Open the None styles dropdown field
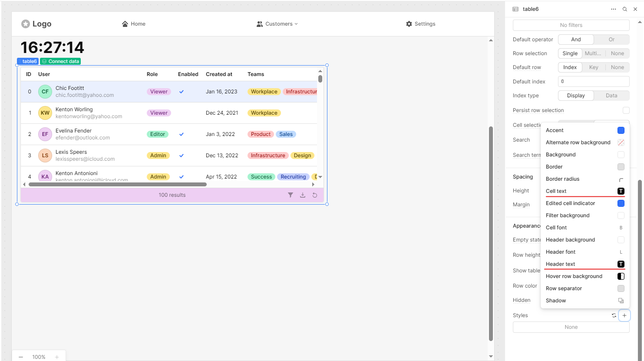 (x=571, y=327)
